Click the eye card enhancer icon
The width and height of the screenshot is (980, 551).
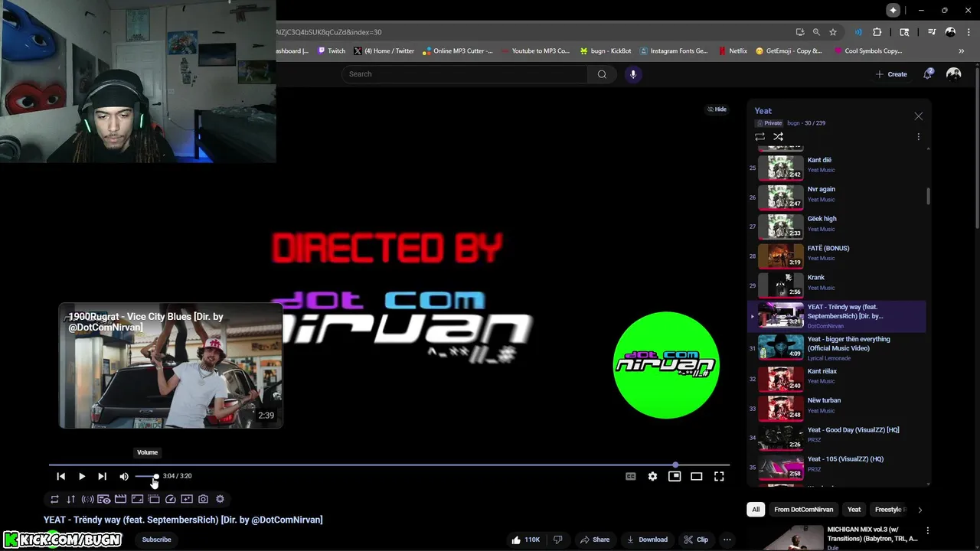pyautogui.click(x=103, y=499)
